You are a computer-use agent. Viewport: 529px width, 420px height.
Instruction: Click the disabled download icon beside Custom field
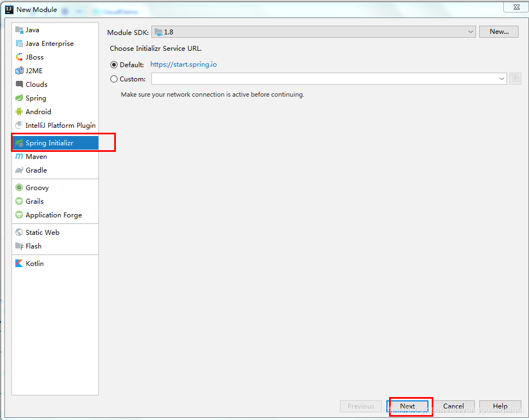(515, 79)
